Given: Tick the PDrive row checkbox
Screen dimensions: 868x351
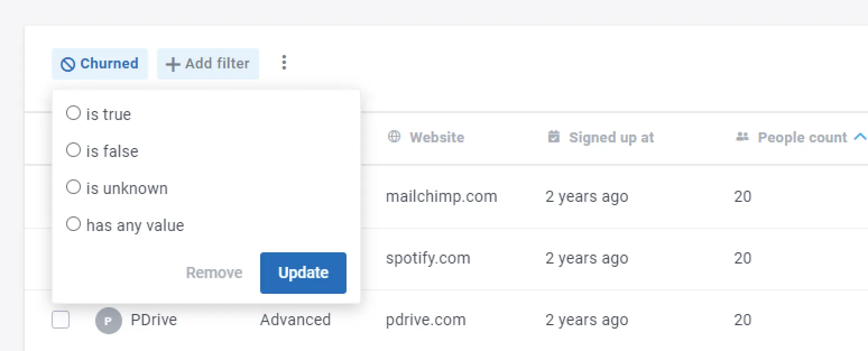Looking at the screenshot, I should [x=61, y=320].
